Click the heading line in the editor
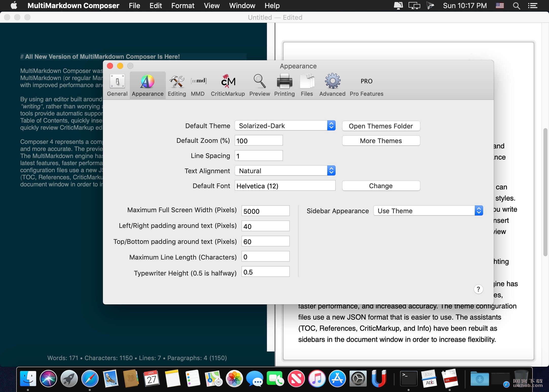 [100, 56]
